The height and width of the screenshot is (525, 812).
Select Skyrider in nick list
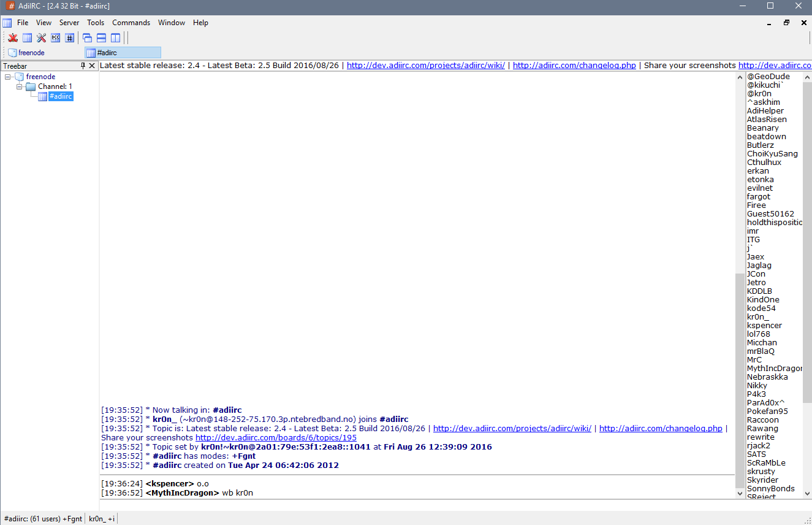[x=762, y=480]
